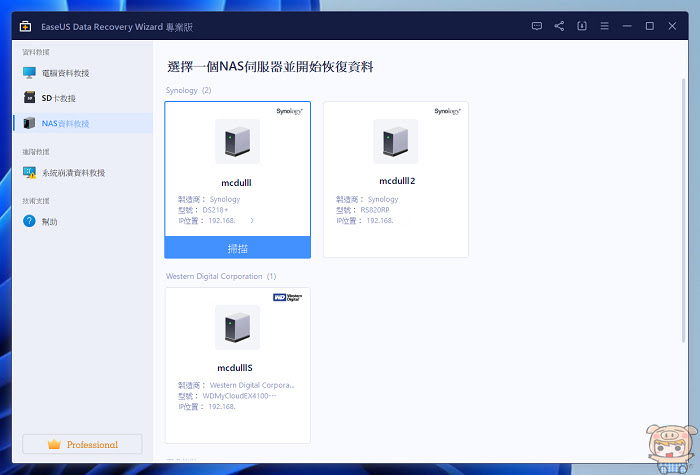
Task: Click manufacturer Western Digital Corpora.. text
Action: pyautogui.click(x=252, y=385)
